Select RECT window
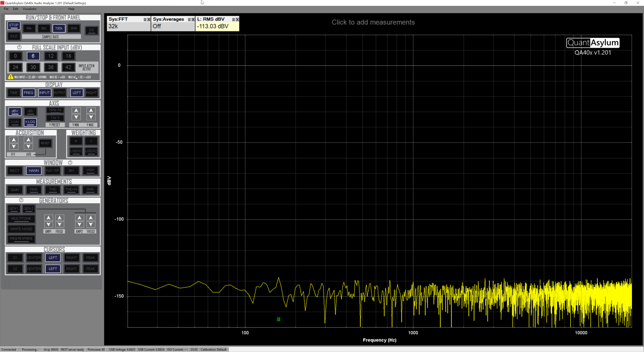The image size is (644, 352). 15,171
